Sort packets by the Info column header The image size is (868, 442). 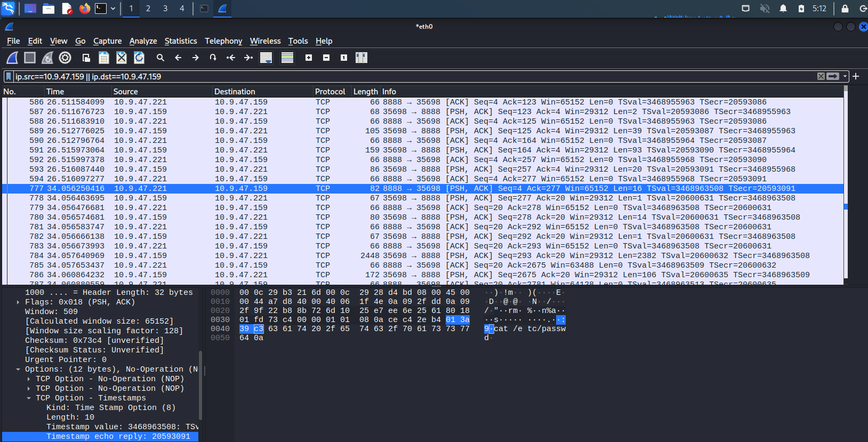(x=612, y=92)
